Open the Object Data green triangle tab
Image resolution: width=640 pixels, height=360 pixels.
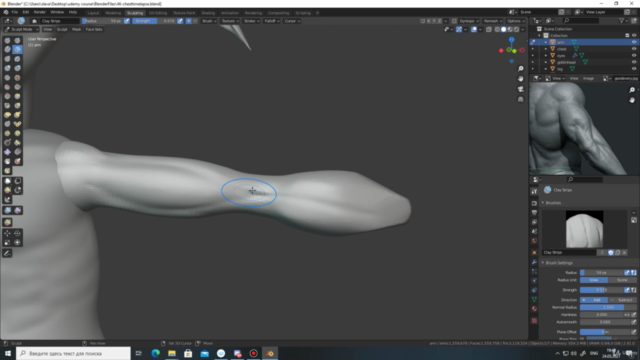[x=534, y=300]
